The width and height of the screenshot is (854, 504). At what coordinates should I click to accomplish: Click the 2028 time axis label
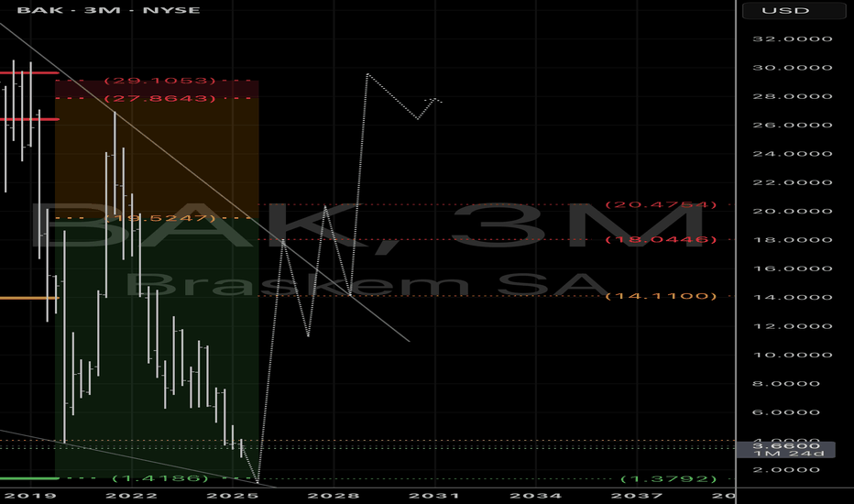334,496
